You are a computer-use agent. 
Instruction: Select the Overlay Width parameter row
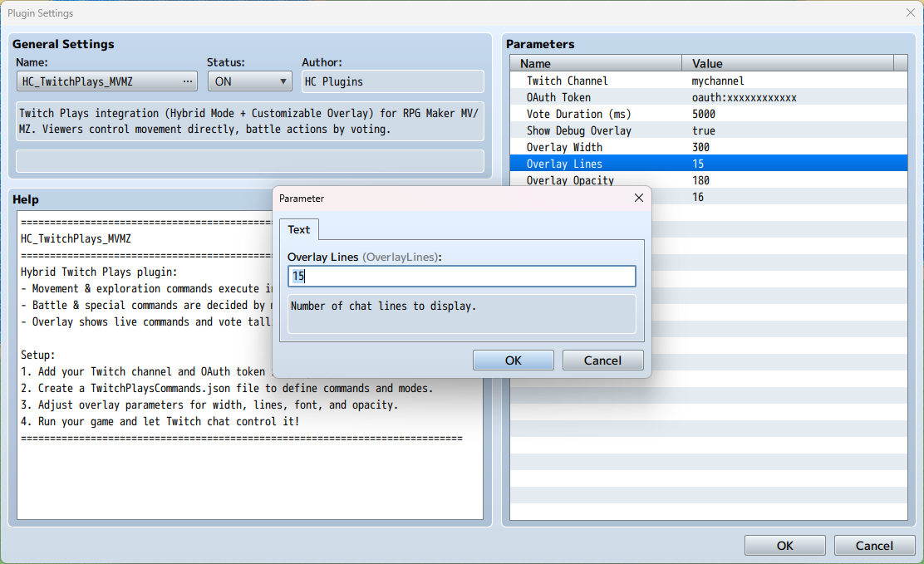[x=708, y=147]
